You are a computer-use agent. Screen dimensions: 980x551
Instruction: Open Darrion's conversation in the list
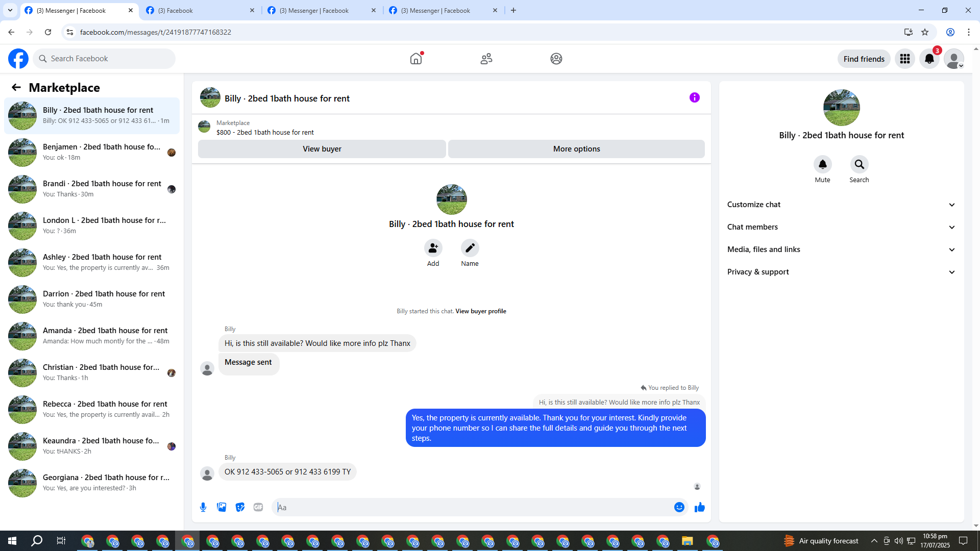[x=92, y=299]
